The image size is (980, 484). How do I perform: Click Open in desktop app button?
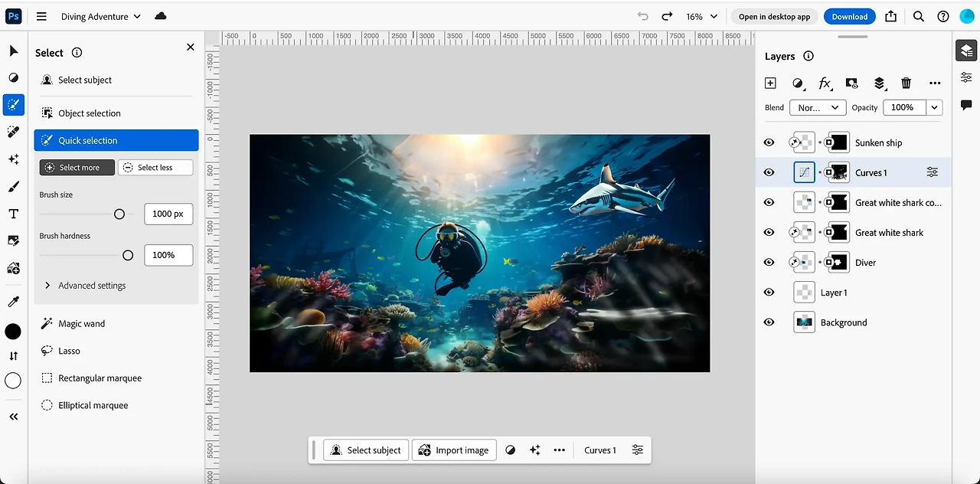tap(774, 16)
